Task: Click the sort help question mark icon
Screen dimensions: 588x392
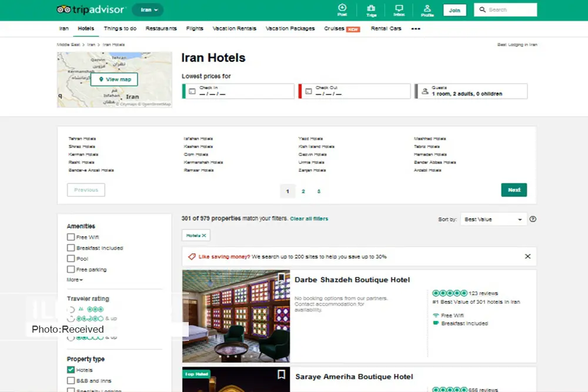Action: (533, 219)
